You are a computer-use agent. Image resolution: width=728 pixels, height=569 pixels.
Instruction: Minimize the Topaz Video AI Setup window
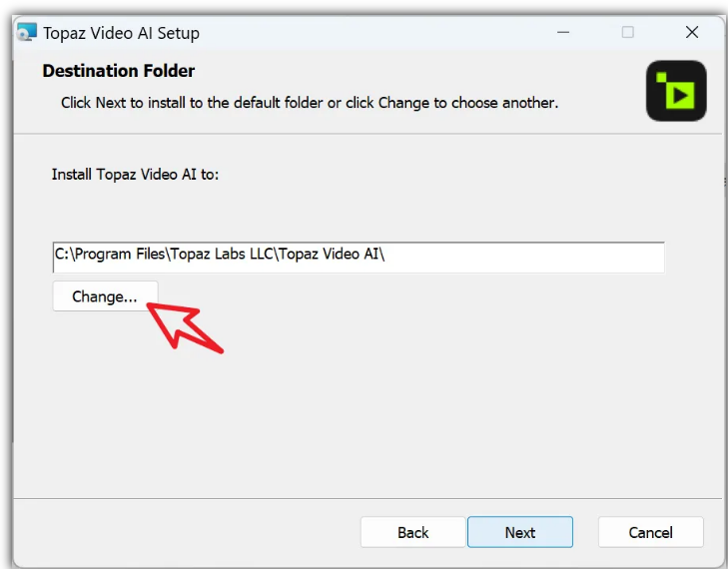click(564, 32)
